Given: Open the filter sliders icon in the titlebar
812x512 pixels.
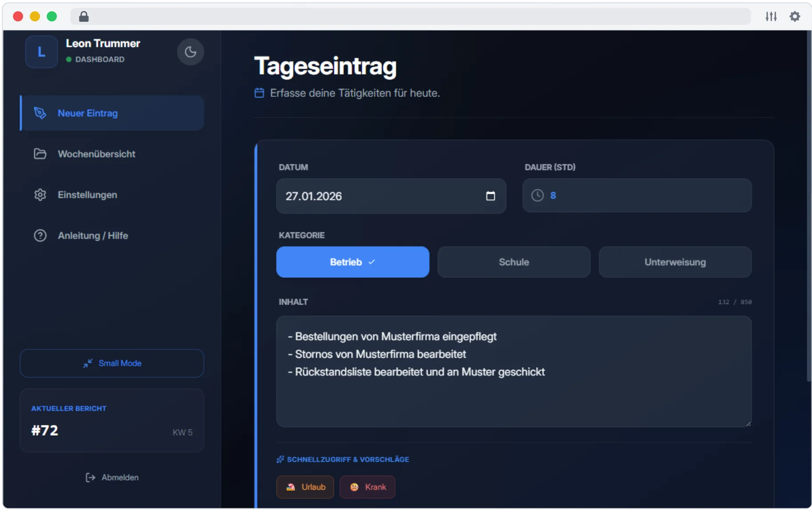Looking at the screenshot, I should pyautogui.click(x=772, y=16).
